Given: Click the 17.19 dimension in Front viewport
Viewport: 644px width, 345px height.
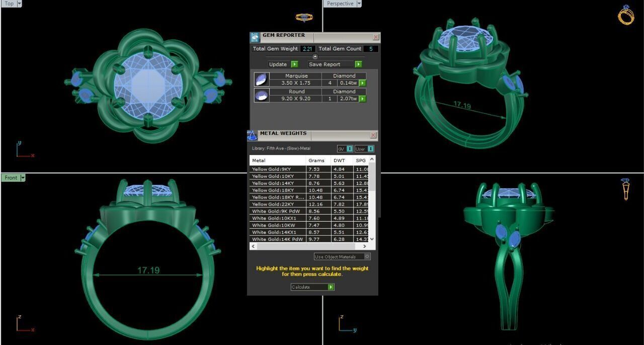Looking at the screenshot, I should point(148,270).
